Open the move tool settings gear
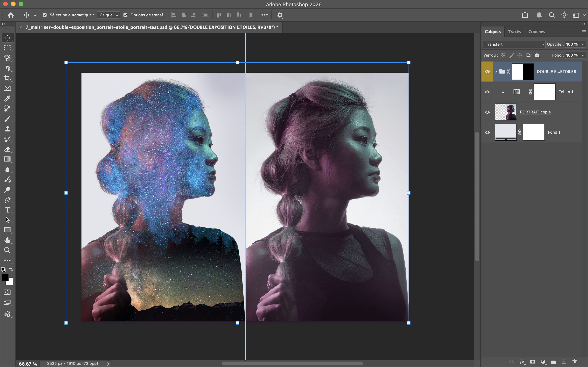This screenshot has width=588, height=367. [x=280, y=15]
